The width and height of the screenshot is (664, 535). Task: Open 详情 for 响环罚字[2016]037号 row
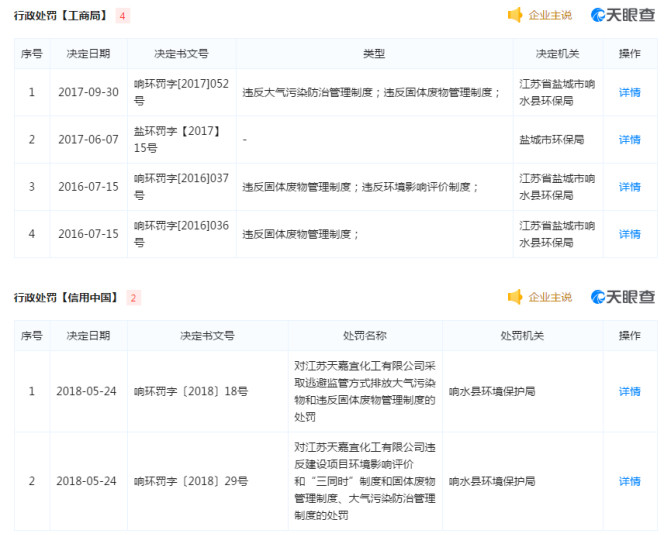point(629,187)
